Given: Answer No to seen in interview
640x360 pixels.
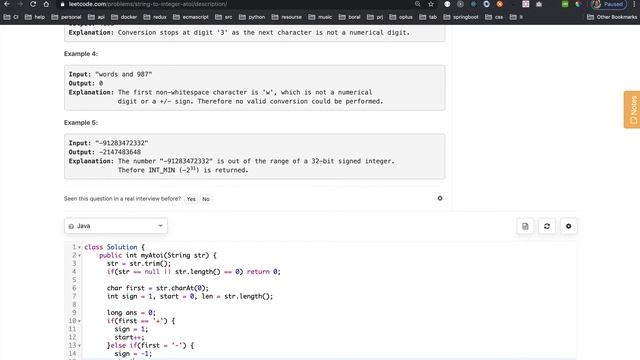Looking at the screenshot, I should [206, 199].
